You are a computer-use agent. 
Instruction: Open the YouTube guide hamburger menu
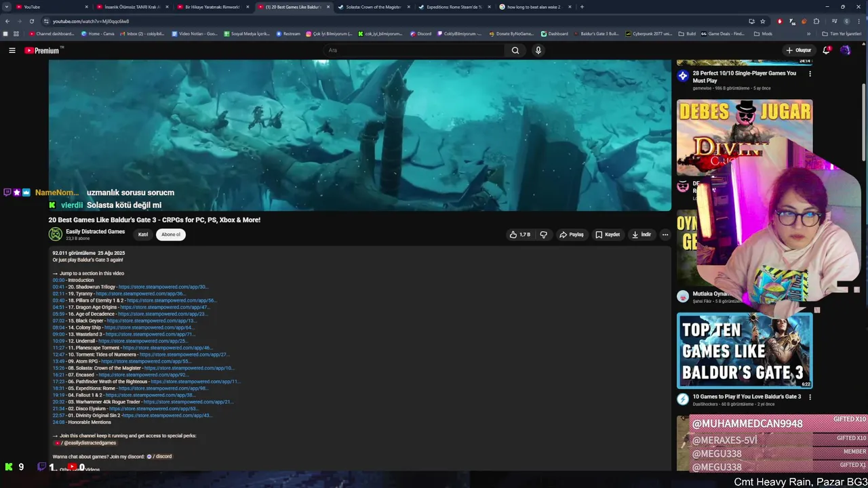point(12,50)
